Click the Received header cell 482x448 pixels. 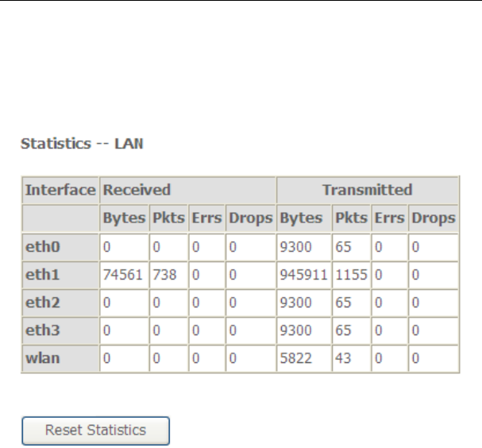tap(187, 190)
